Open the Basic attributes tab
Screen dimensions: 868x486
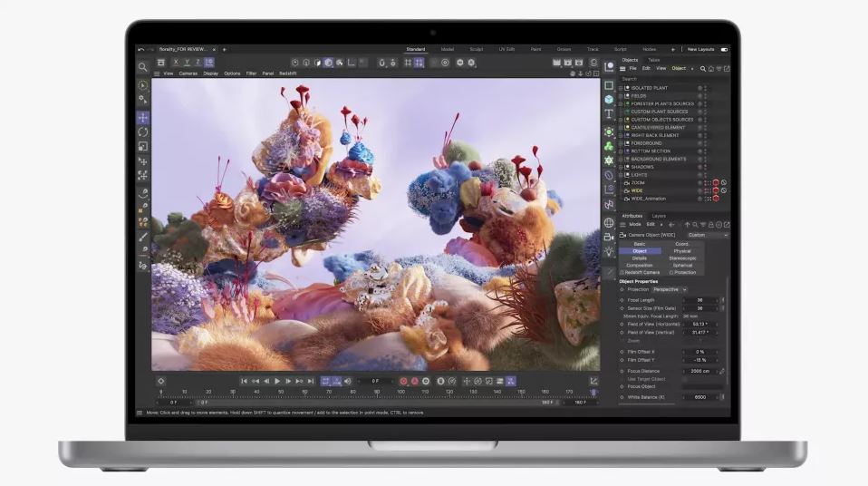click(640, 244)
